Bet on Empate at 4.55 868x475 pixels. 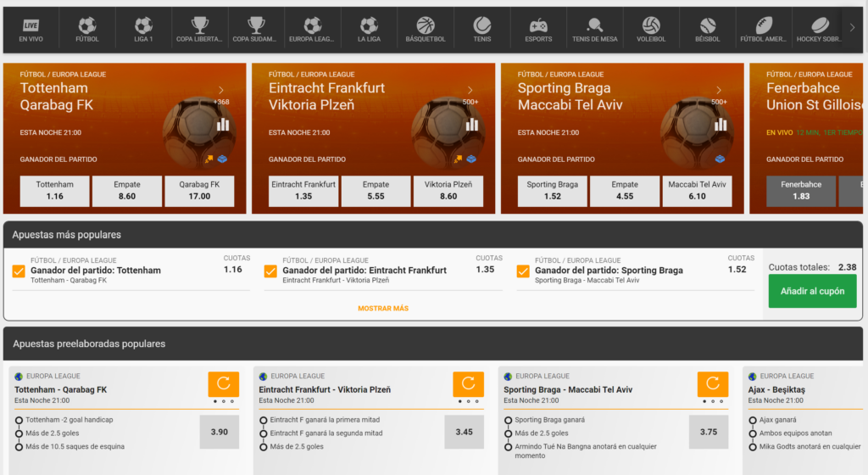pos(625,191)
